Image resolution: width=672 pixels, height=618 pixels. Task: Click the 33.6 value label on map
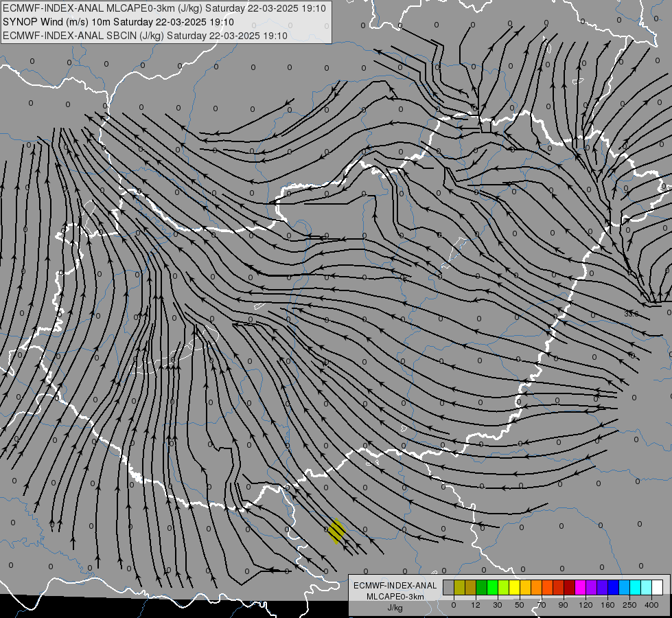click(x=631, y=314)
